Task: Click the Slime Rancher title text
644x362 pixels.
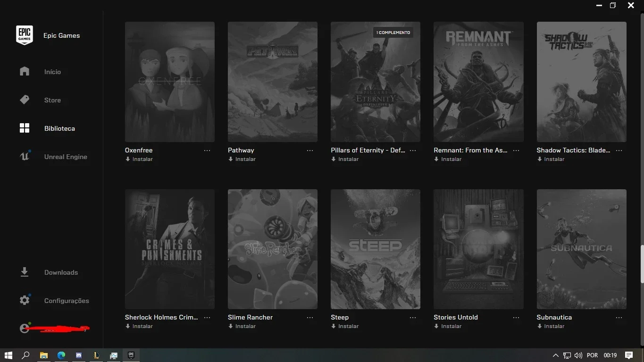Action: click(x=250, y=317)
